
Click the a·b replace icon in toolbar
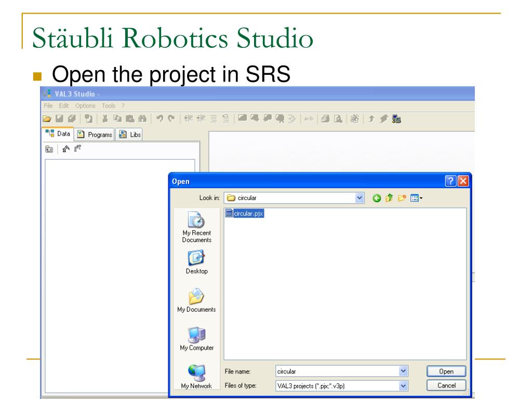pos(309,119)
